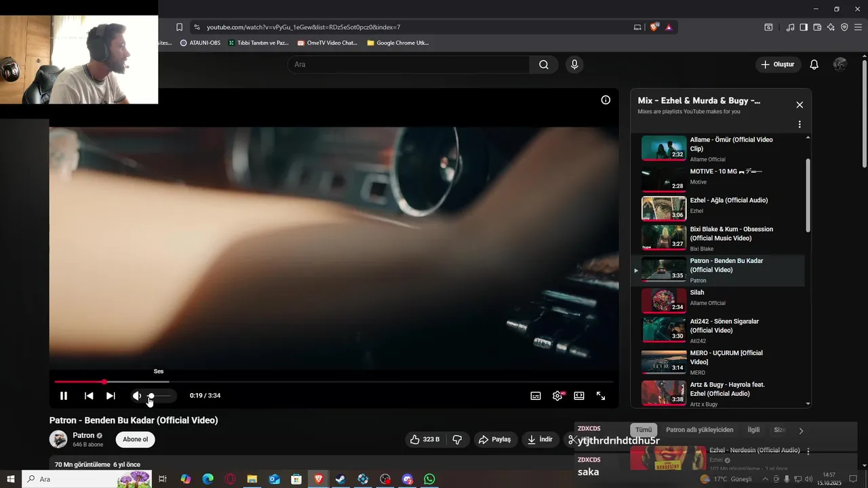The width and height of the screenshot is (868, 488).
Task: Go to previous video in playlist
Action: click(x=89, y=396)
